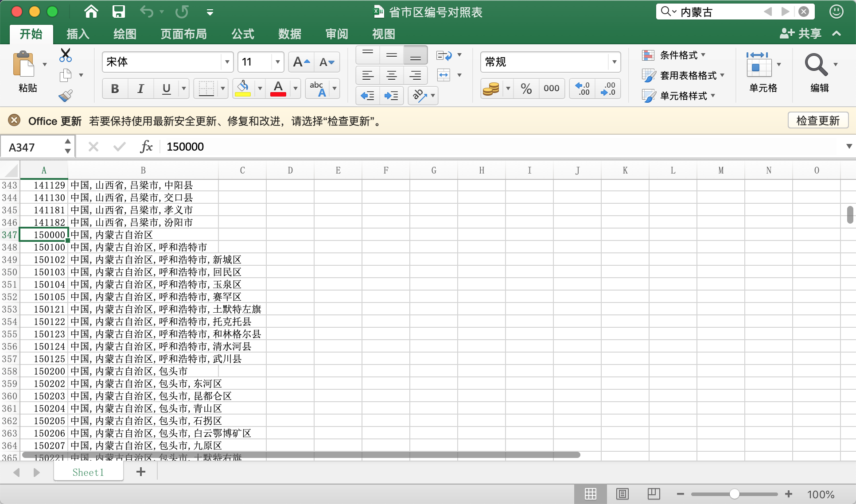Click the Save floppy disk icon
The image size is (856, 504).
click(118, 12)
